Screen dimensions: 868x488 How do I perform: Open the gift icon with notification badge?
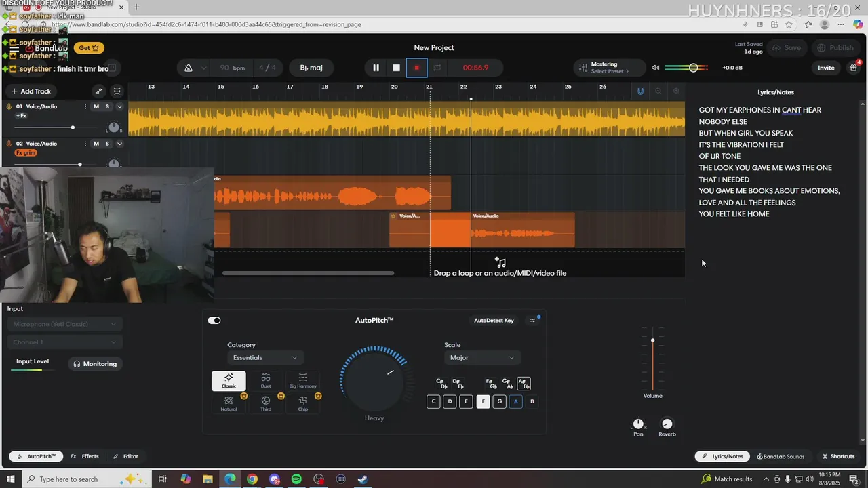(x=853, y=68)
